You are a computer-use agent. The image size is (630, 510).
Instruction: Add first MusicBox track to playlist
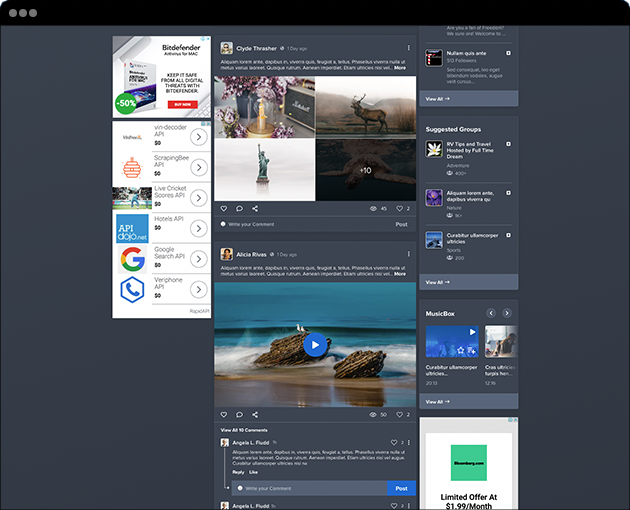point(472,351)
